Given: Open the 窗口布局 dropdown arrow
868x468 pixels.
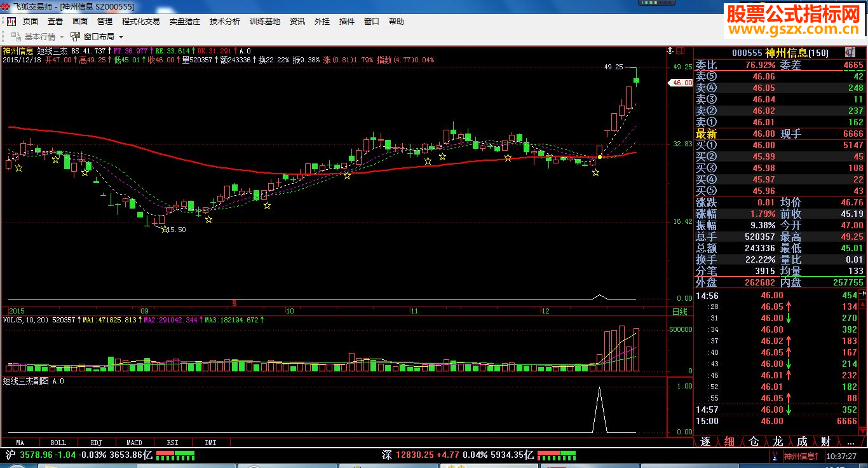Looking at the screenshot, I should [x=121, y=37].
